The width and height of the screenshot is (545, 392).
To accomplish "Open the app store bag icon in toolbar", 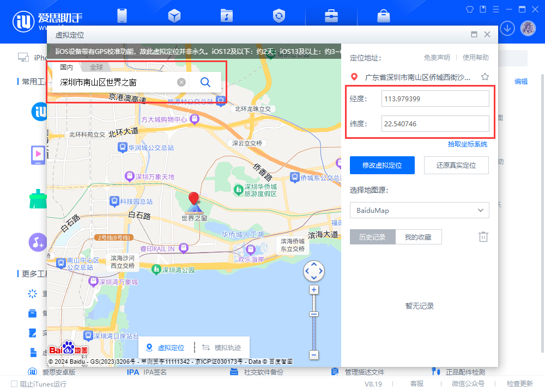I will pyautogui.click(x=383, y=16).
